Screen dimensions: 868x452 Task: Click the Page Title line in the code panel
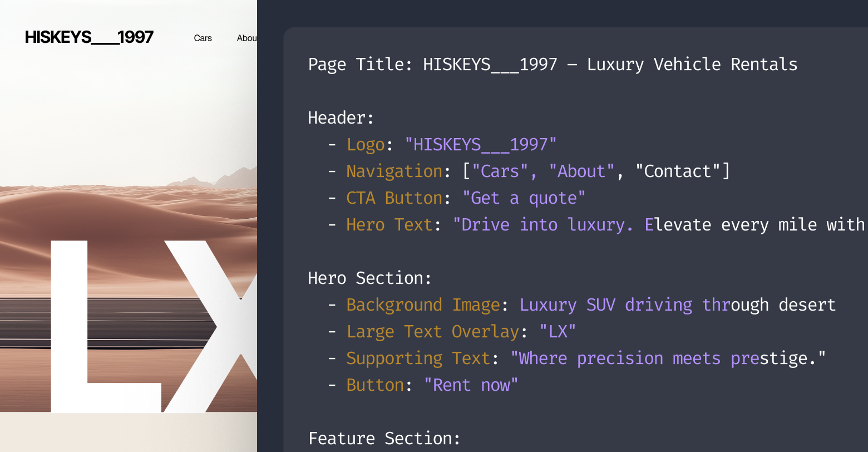(553, 65)
